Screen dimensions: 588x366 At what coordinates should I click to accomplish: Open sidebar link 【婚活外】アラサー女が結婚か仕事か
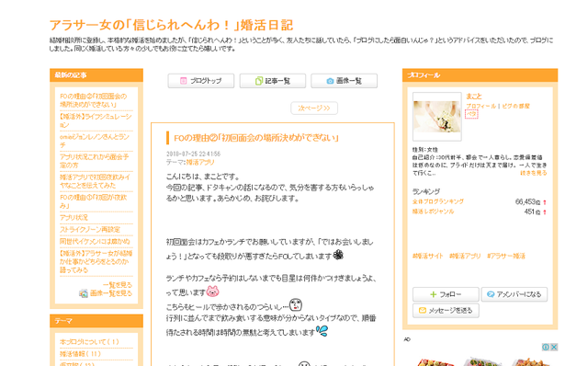[x=96, y=261]
